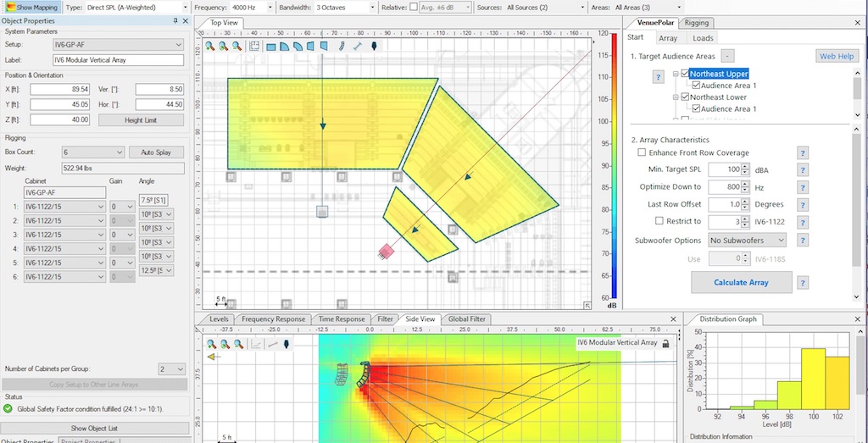Switch to the Frequency Response tab
868x443 pixels.
point(272,319)
